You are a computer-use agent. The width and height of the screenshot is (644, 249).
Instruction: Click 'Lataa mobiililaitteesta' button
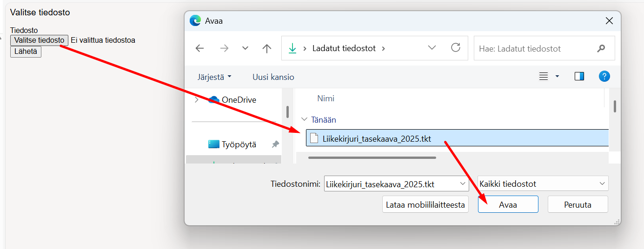point(425,204)
